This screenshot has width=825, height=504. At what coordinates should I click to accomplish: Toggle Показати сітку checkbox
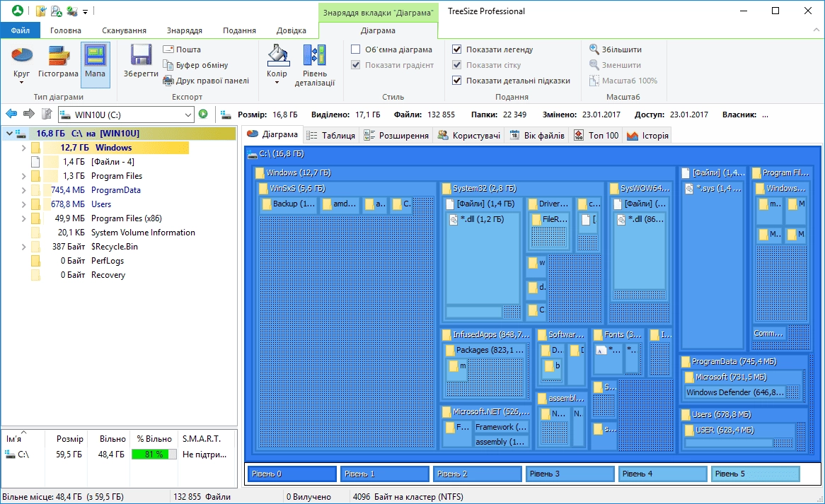[x=456, y=64]
